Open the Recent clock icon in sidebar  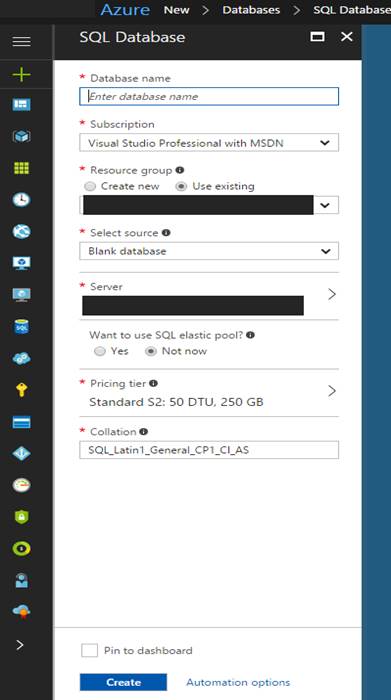click(21, 200)
